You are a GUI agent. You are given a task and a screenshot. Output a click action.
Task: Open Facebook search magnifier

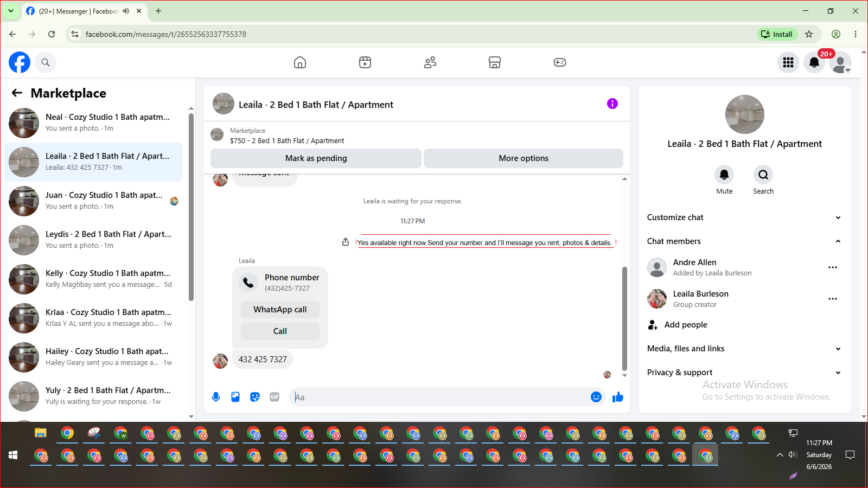pyautogui.click(x=46, y=62)
